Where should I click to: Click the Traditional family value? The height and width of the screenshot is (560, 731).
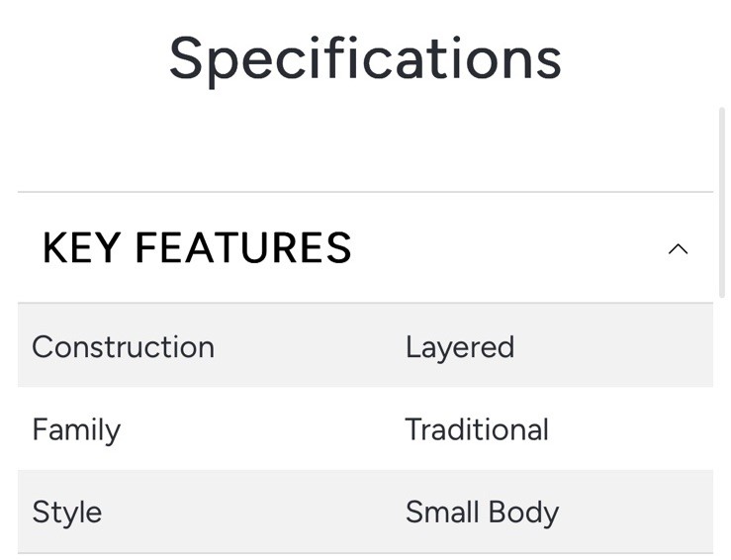[476, 429]
